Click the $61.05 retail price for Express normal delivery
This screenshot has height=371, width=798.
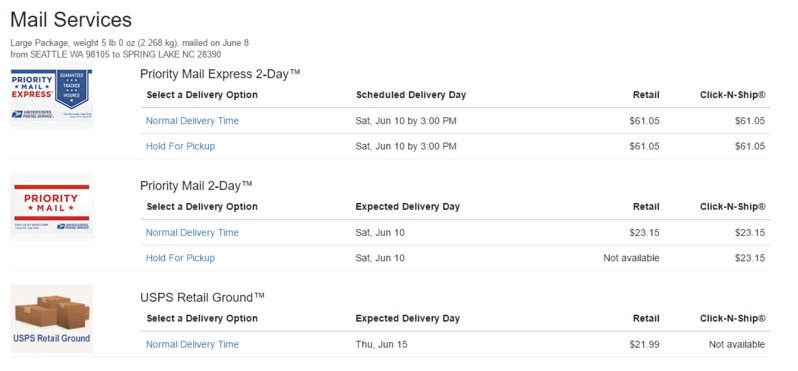point(644,121)
